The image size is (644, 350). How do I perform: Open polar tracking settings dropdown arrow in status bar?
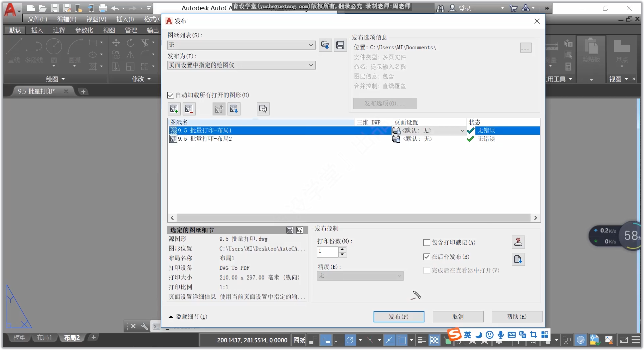point(360,340)
